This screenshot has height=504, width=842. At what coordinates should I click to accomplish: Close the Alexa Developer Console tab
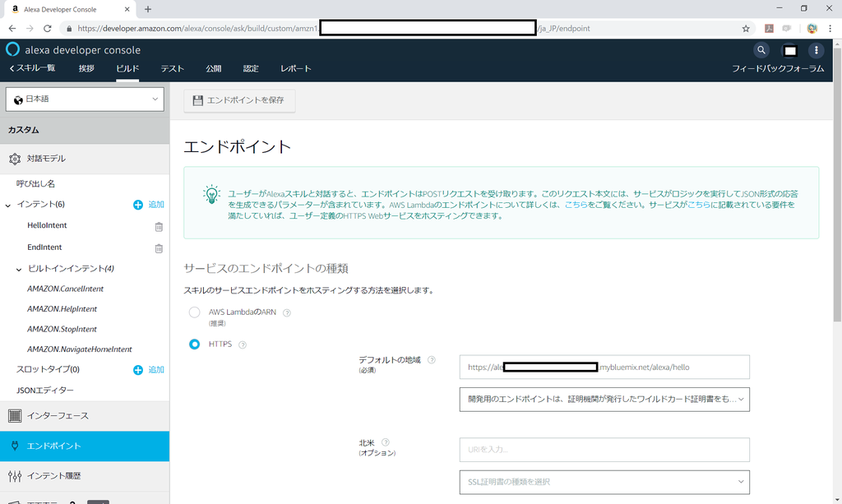127,9
